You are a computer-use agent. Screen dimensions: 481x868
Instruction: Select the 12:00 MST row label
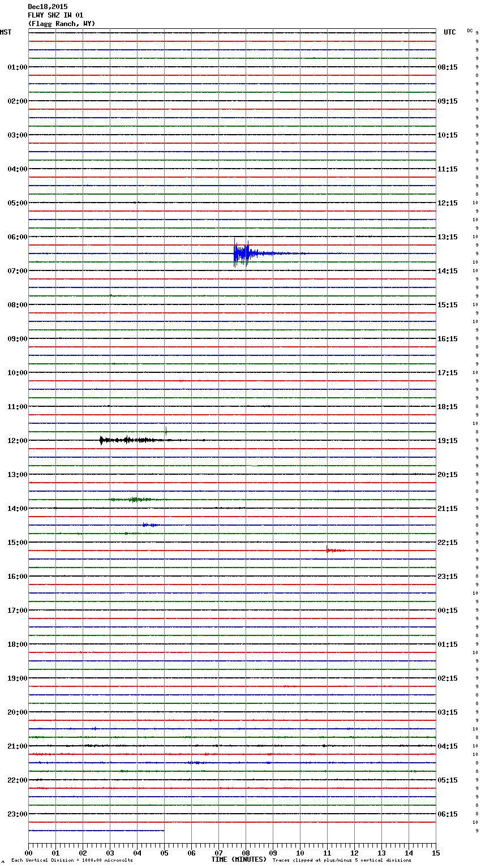(x=18, y=441)
